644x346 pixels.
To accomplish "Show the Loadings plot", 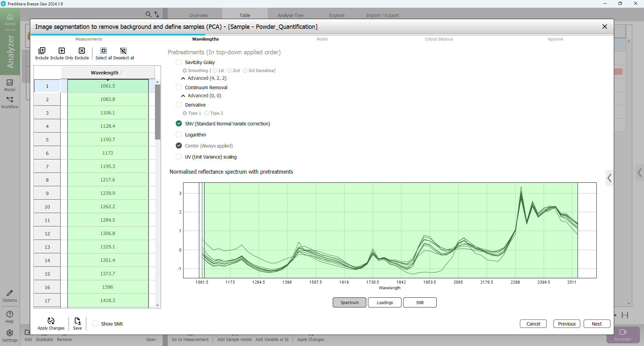I will [384, 302].
